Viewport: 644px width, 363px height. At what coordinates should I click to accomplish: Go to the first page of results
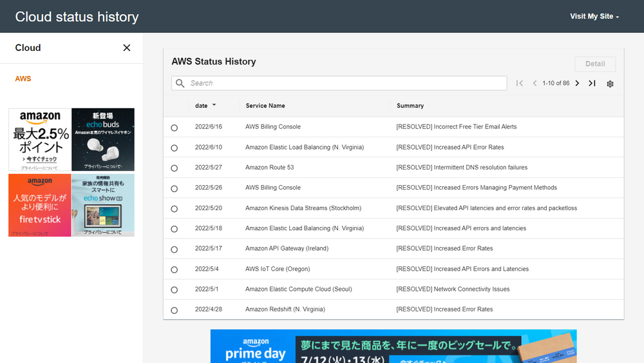coord(520,83)
